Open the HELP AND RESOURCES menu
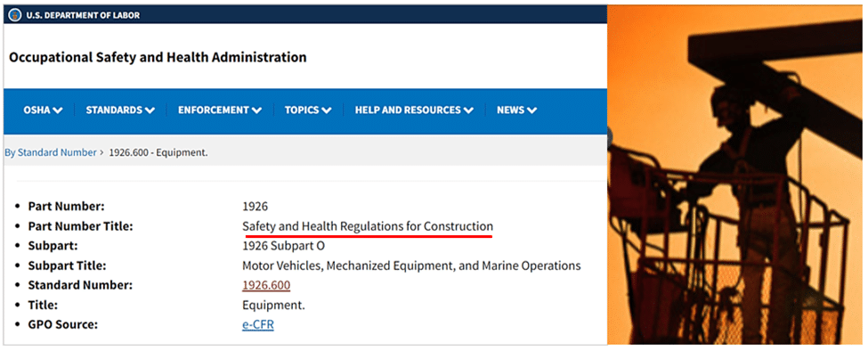 click(x=414, y=110)
